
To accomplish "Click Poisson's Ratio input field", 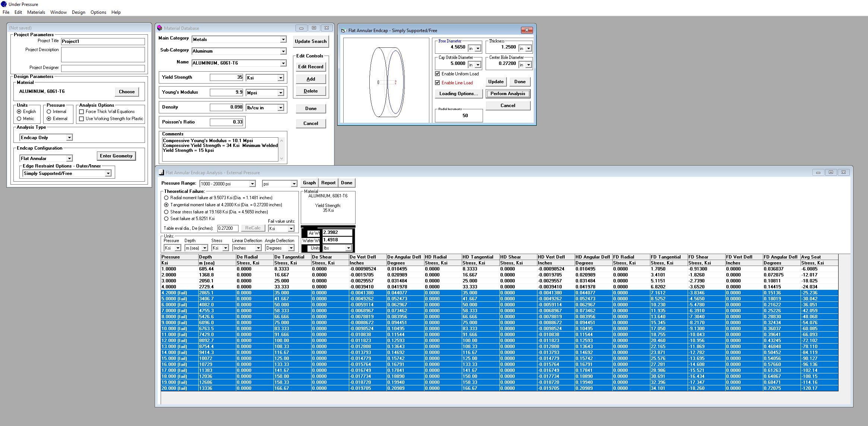I will pyautogui.click(x=226, y=122).
